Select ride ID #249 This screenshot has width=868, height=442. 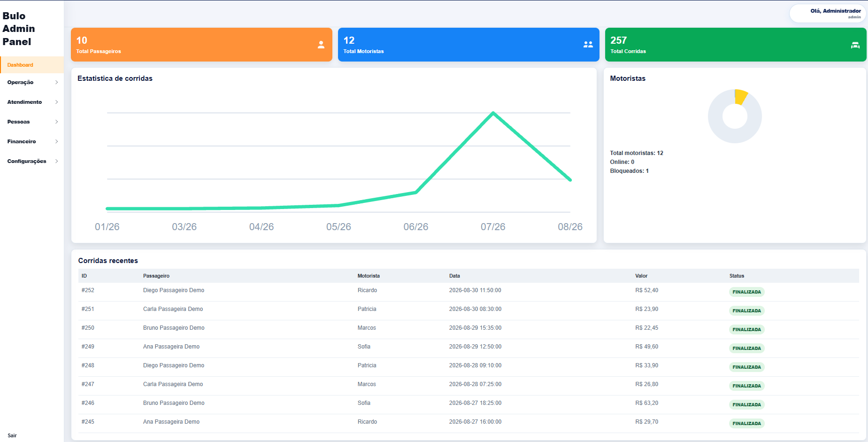88,347
